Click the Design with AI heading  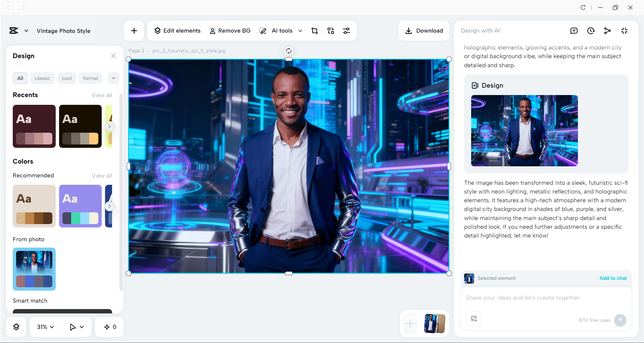(480, 31)
